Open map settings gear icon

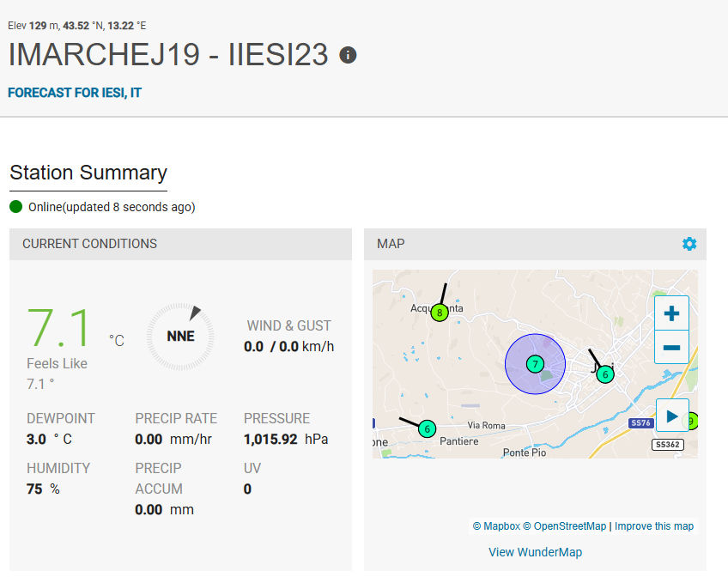689,244
